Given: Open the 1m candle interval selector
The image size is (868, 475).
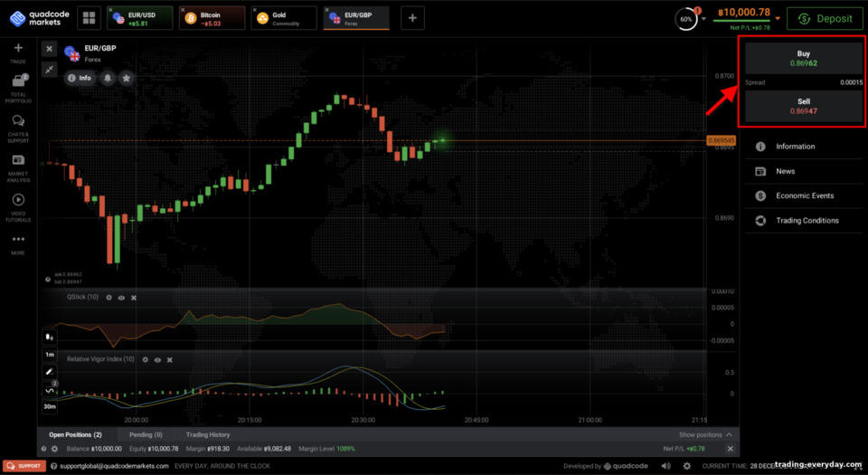Looking at the screenshot, I should click(x=50, y=355).
